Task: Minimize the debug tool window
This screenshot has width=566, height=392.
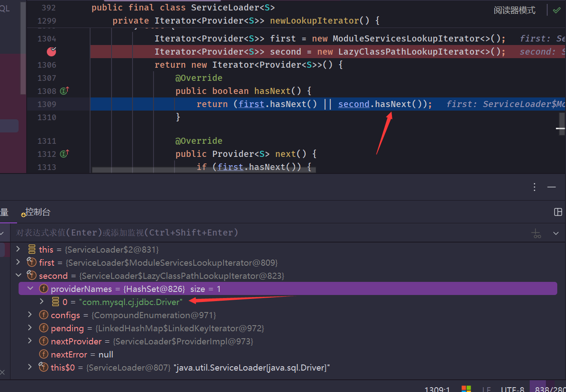Action: pos(552,187)
